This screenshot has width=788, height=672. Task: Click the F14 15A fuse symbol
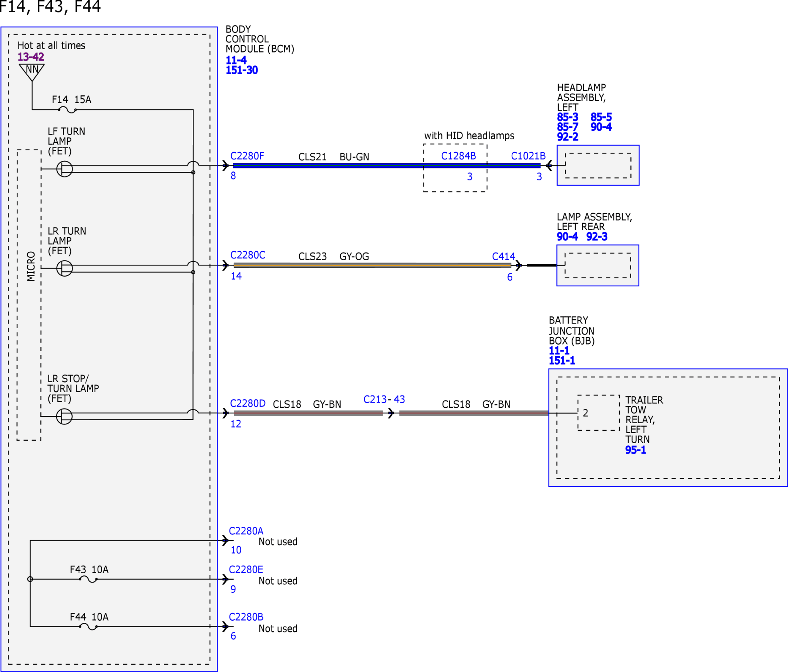(x=67, y=110)
